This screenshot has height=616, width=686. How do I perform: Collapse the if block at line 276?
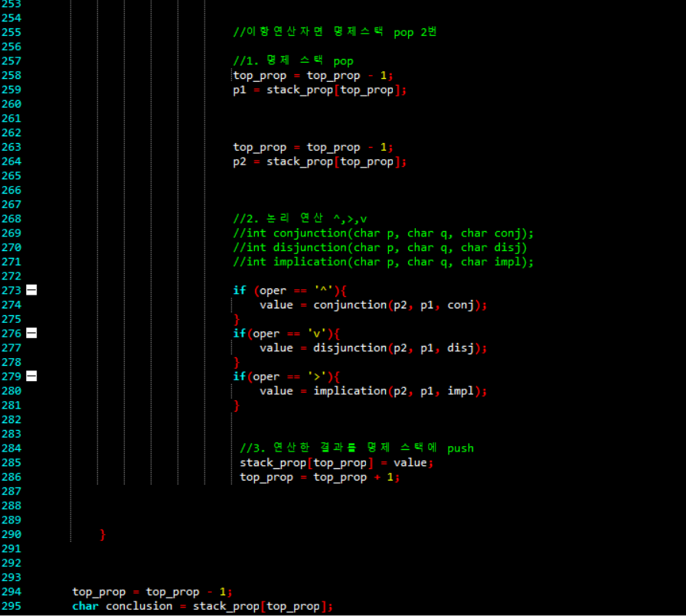coord(31,334)
